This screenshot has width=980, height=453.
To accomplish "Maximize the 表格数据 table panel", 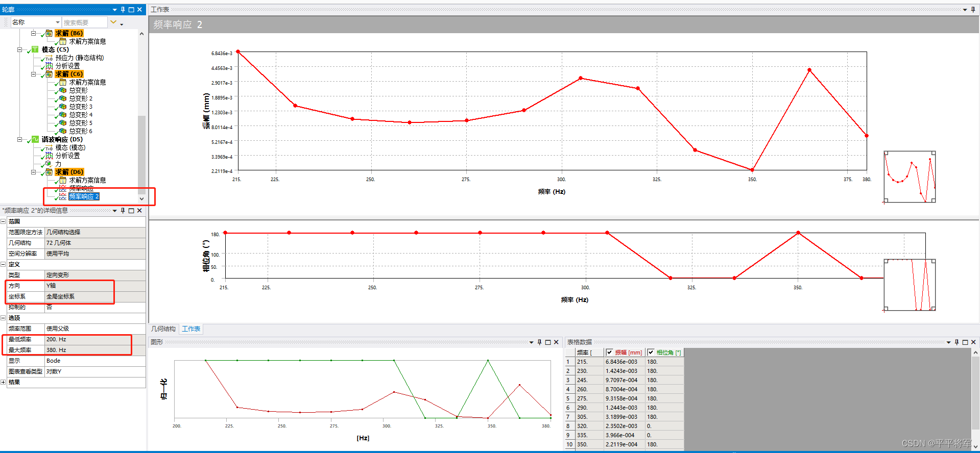I will (965, 342).
